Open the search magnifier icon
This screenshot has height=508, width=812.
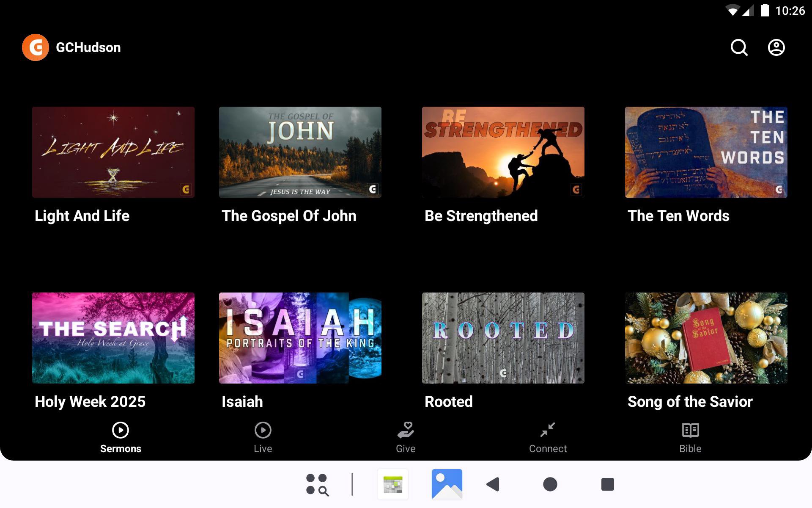[x=739, y=47]
